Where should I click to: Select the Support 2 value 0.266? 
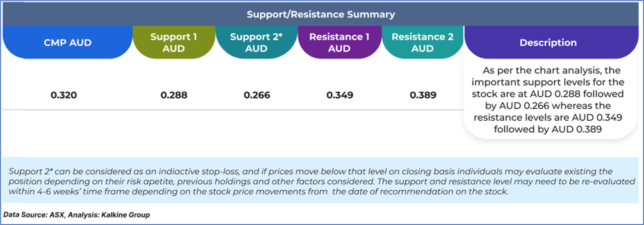pos(257,95)
